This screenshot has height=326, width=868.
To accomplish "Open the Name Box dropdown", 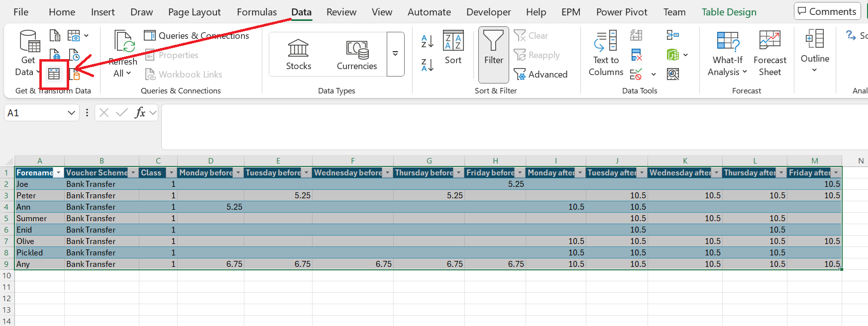I will pos(71,113).
